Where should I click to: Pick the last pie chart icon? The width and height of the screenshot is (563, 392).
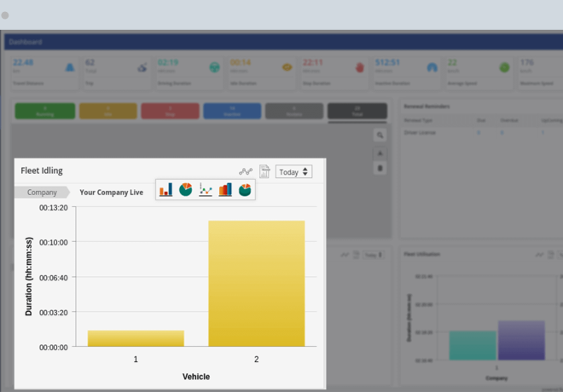[x=245, y=189]
